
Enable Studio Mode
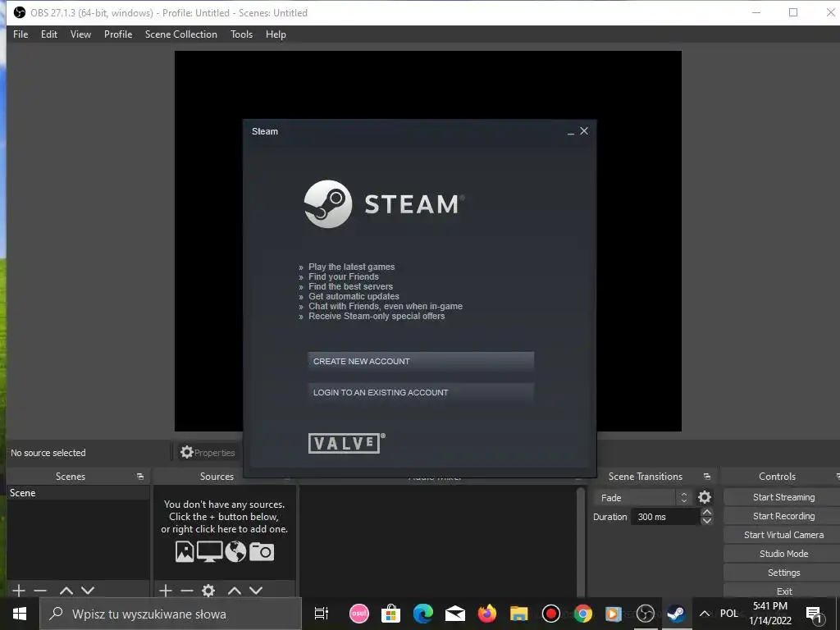[783, 554]
